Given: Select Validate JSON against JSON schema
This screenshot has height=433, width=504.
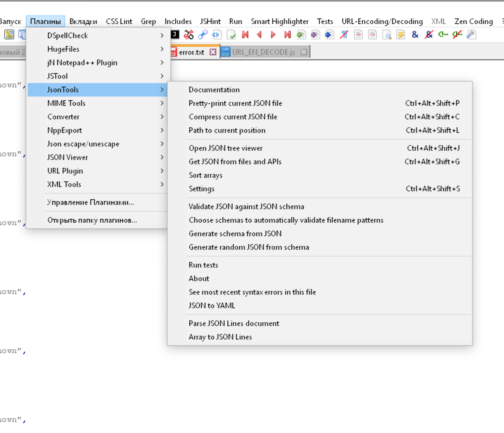Looking at the screenshot, I should (320, 207).
